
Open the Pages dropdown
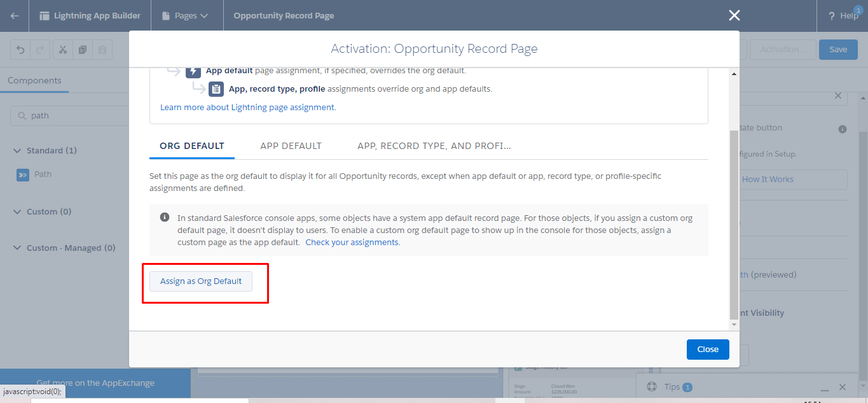pos(186,16)
